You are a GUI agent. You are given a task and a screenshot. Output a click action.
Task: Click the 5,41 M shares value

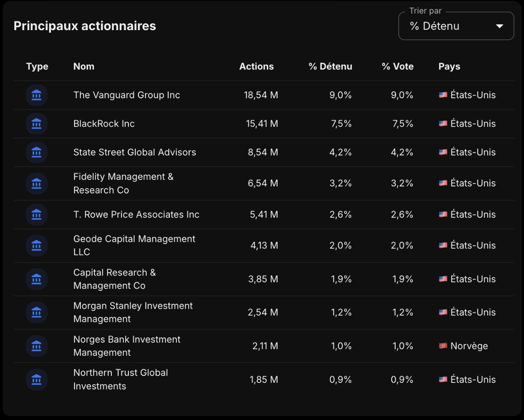(x=264, y=214)
